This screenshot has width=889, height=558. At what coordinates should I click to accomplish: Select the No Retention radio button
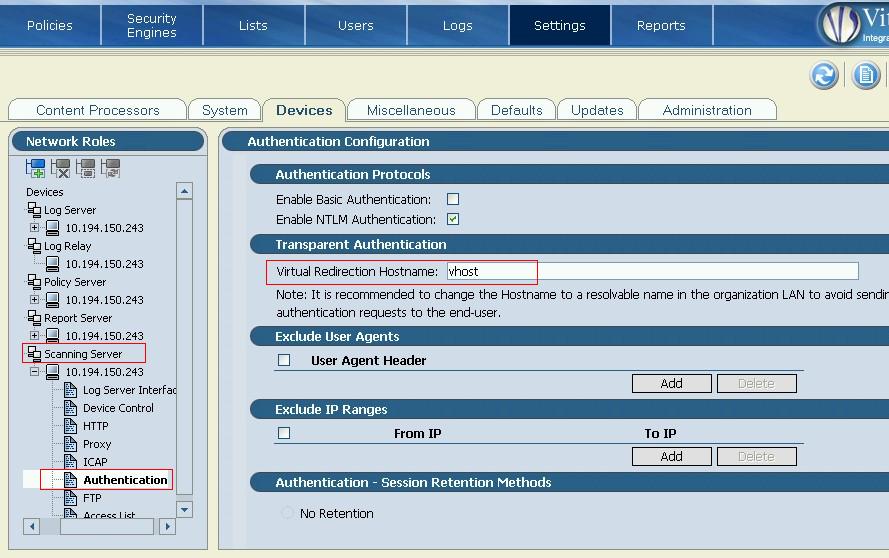click(288, 513)
